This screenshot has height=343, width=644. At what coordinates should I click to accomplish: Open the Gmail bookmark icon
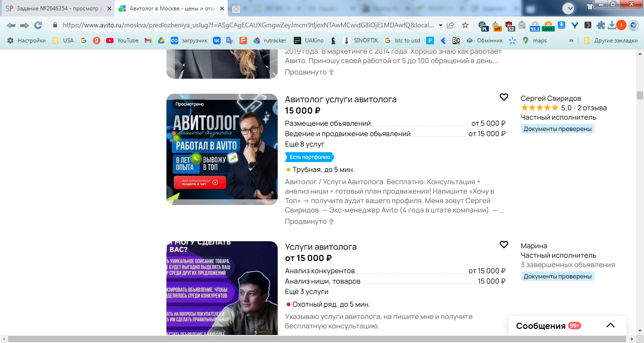click(x=148, y=41)
